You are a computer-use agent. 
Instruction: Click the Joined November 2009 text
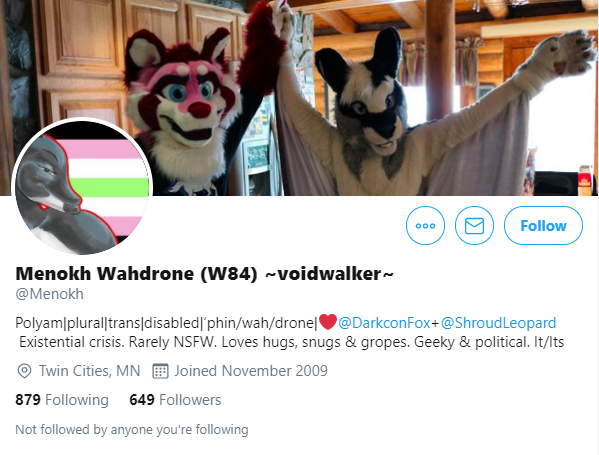click(x=251, y=371)
